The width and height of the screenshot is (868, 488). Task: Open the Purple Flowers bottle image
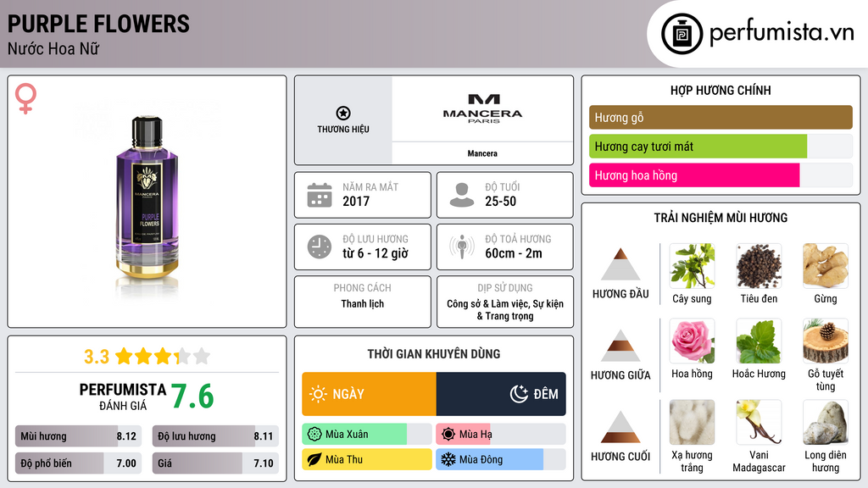147,202
